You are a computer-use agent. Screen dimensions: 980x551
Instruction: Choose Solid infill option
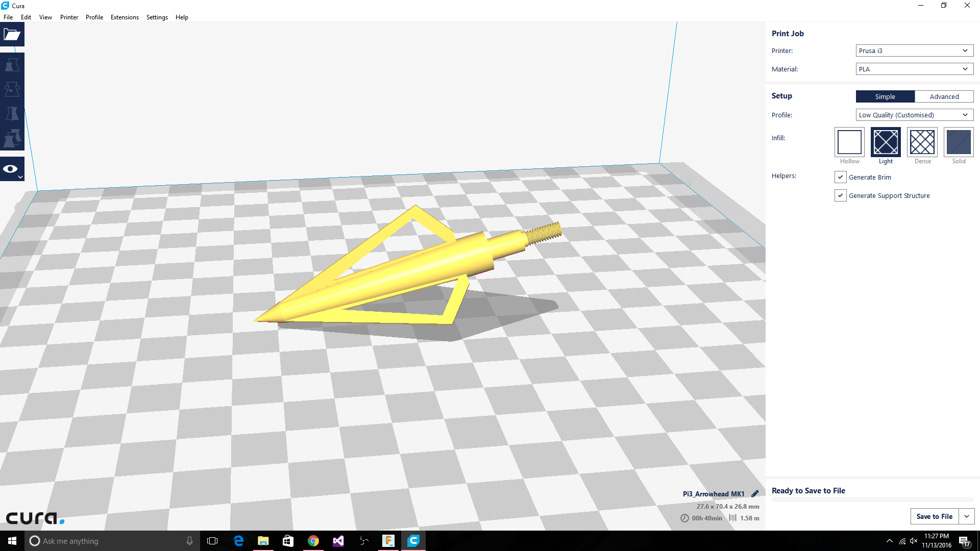[x=959, y=142]
